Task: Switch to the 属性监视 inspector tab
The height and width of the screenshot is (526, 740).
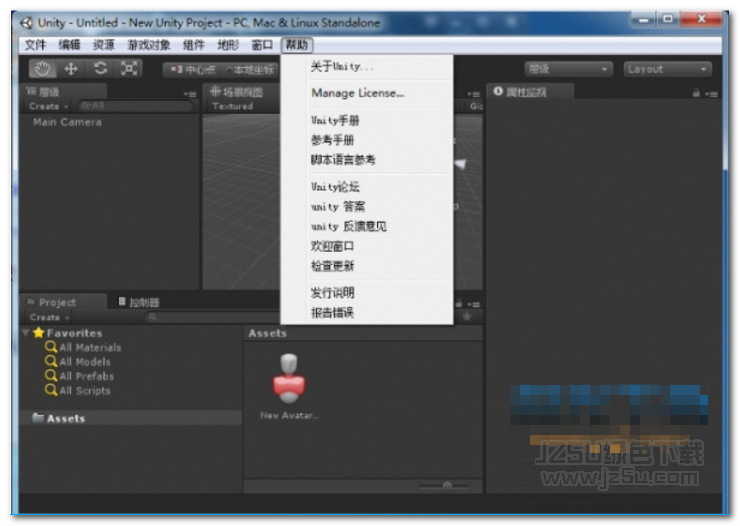Action: point(530,92)
